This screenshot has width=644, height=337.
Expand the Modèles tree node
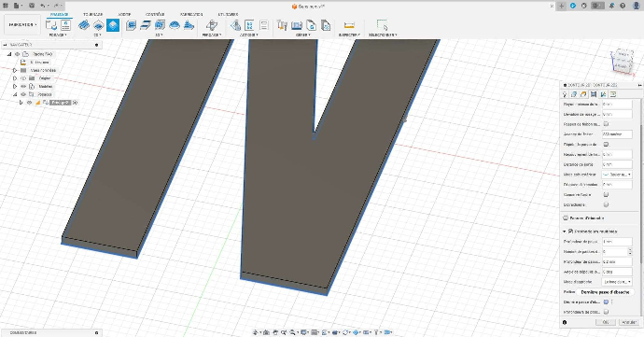[15, 86]
